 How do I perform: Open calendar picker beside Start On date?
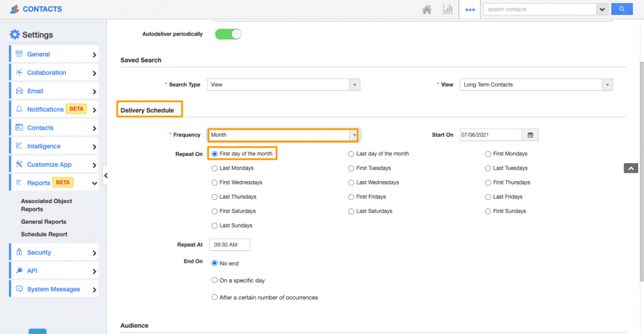click(531, 135)
